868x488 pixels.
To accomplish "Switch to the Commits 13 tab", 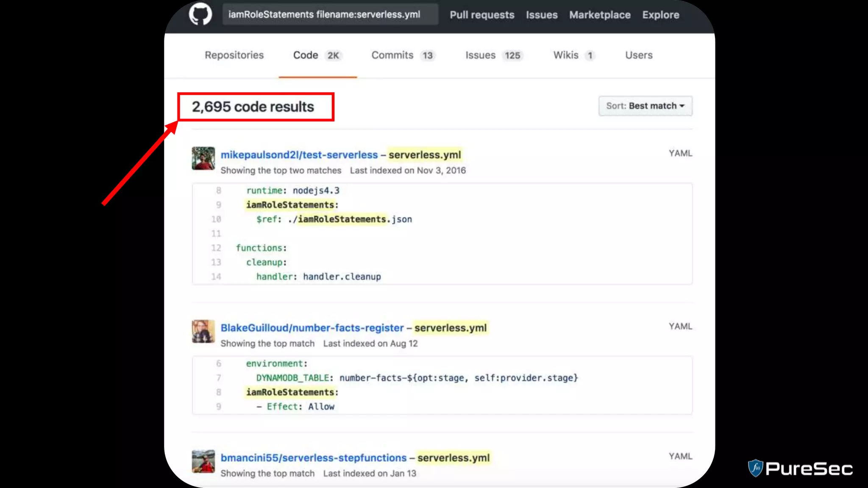I will (403, 55).
